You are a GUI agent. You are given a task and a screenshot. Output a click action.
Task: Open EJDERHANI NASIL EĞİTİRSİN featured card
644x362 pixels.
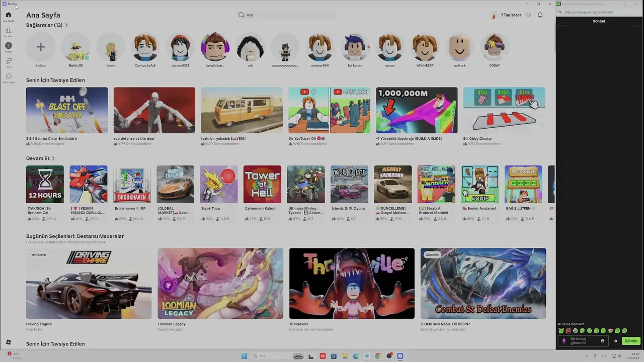(x=483, y=284)
